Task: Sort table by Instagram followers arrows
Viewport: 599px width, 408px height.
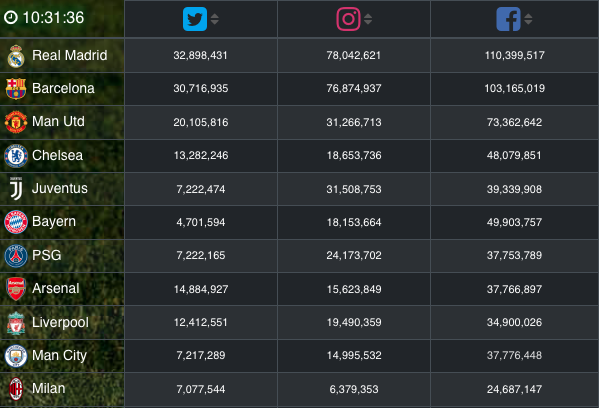Action: pos(368,19)
